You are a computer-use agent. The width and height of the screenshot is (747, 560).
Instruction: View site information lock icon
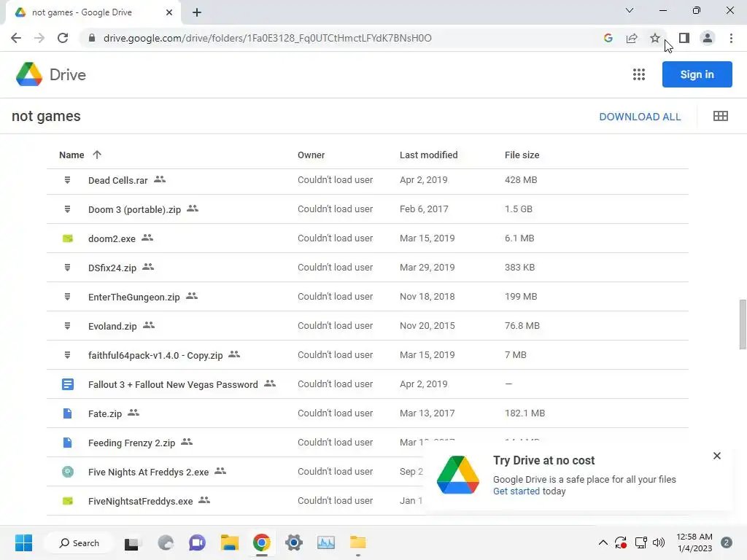(x=91, y=38)
